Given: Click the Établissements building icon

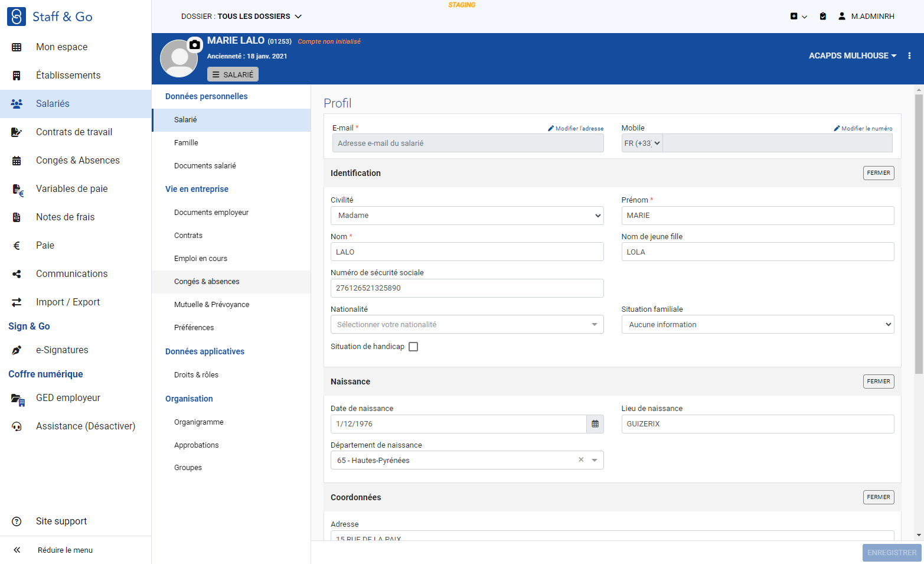Looking at the screenshot, I should click(x=17, y=76).
